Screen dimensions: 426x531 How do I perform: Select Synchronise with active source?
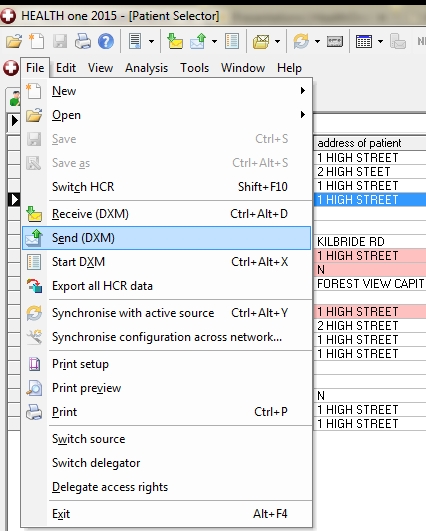pos(166,313)
